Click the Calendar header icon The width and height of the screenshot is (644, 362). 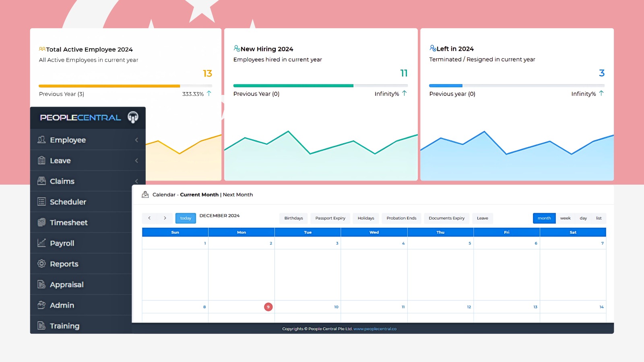coord(145,195)
